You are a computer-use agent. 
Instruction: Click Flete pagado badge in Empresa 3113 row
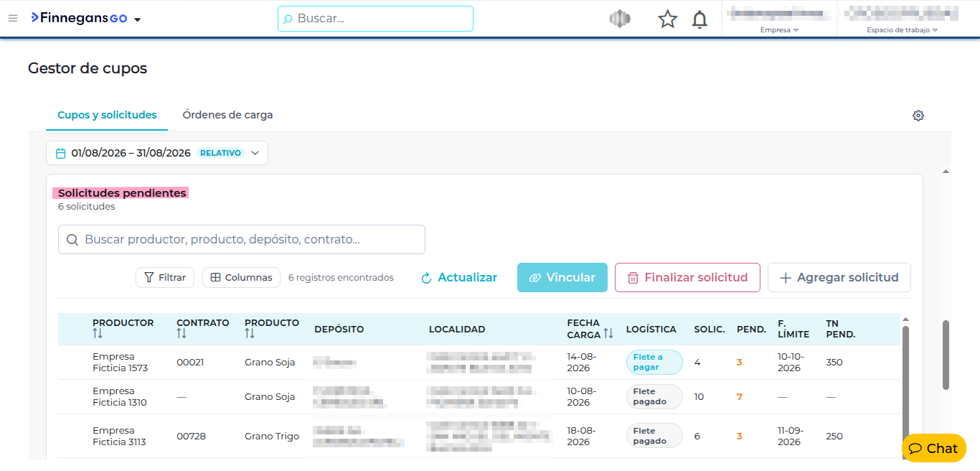[654, 436]
